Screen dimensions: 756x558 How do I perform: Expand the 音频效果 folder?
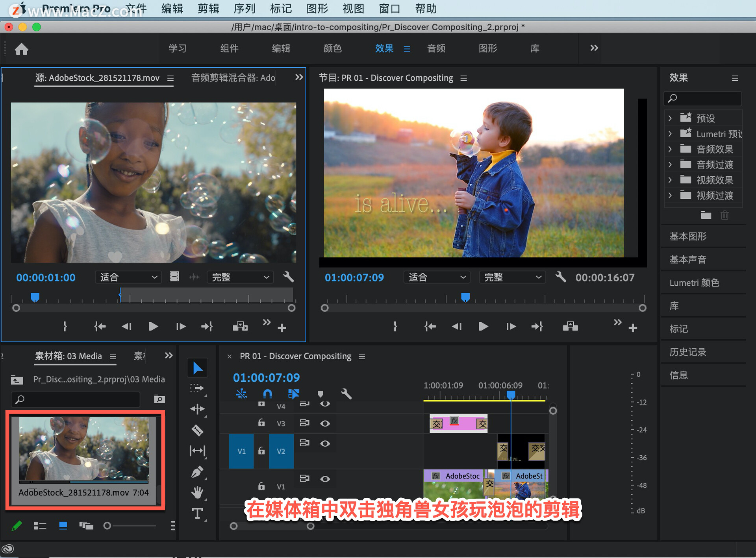pyautogui.click(x=670, y=149)
